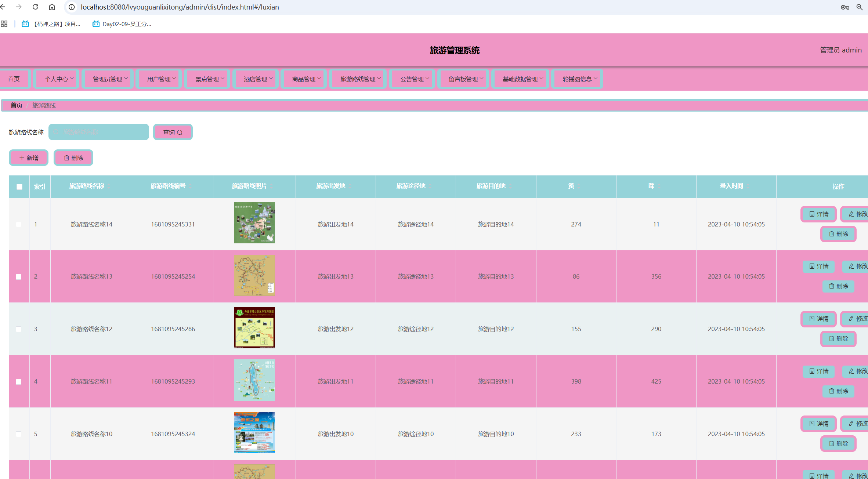868x479 pixels.
Task: Go to browser home page
Action: point(52,7)
